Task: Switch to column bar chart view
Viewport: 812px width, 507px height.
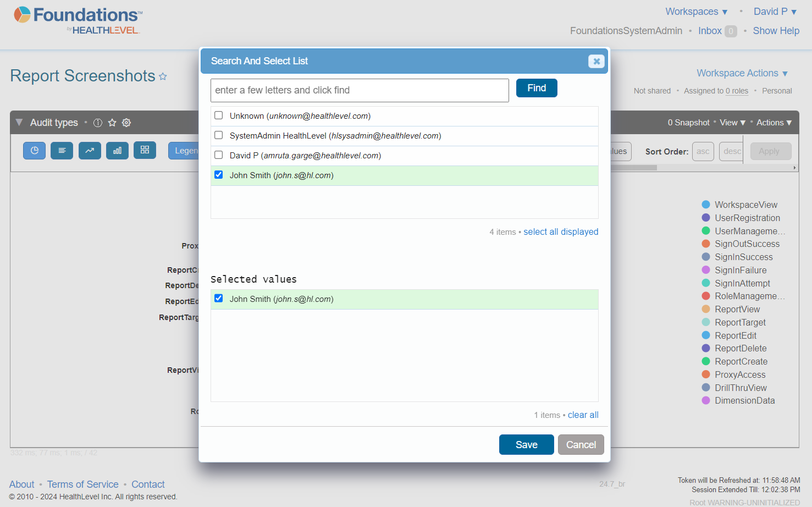Action: tap(117, 151)
